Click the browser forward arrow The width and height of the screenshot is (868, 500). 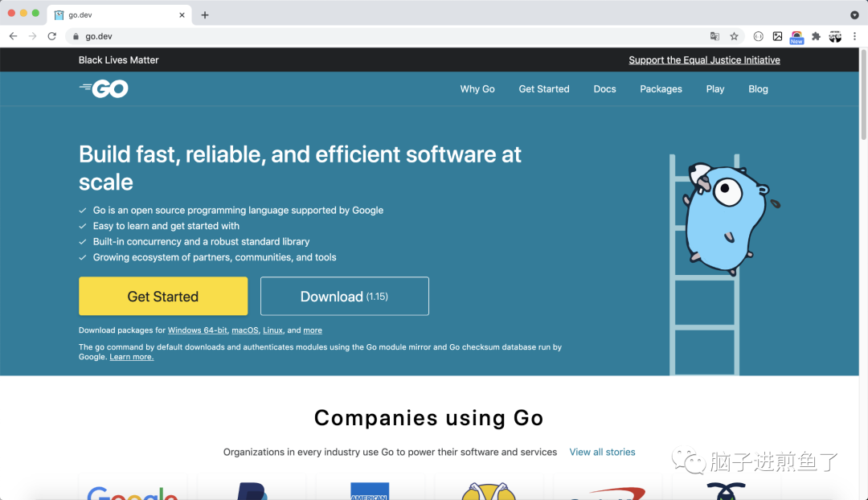tap(33, 36)
